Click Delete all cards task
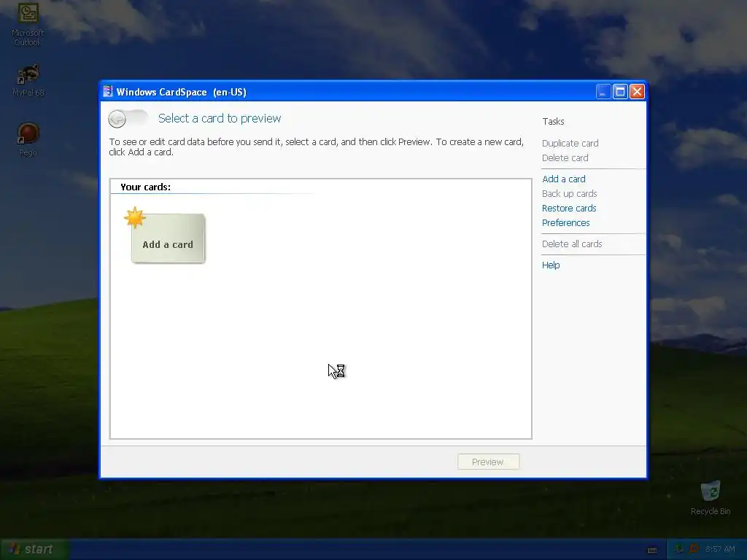This screenshot has width=747, height=560. pos(572,244)
